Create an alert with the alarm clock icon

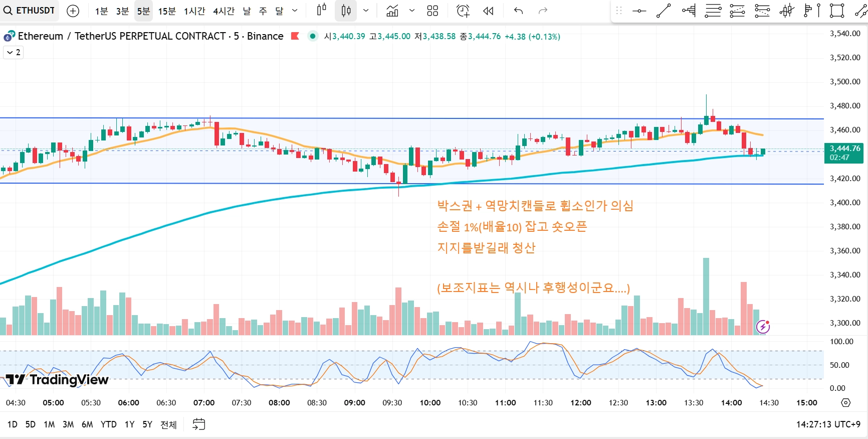coord(463,11)
